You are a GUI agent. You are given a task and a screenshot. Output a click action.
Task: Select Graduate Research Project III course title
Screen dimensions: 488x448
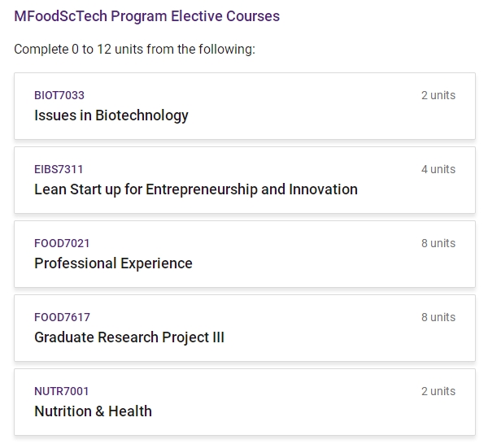(x=129, y=337)
